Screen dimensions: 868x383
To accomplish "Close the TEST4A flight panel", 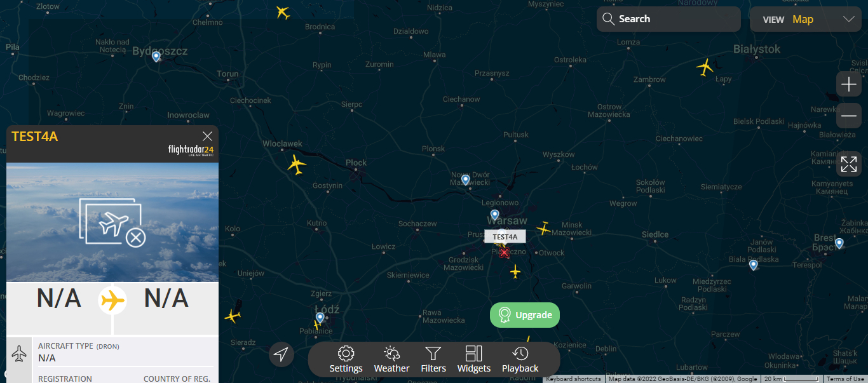I will (207, 136).
